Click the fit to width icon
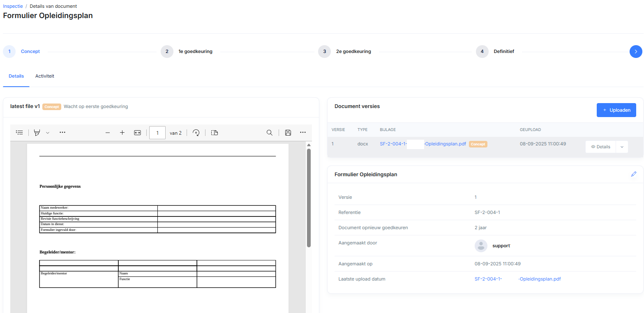 coord(137,133)
